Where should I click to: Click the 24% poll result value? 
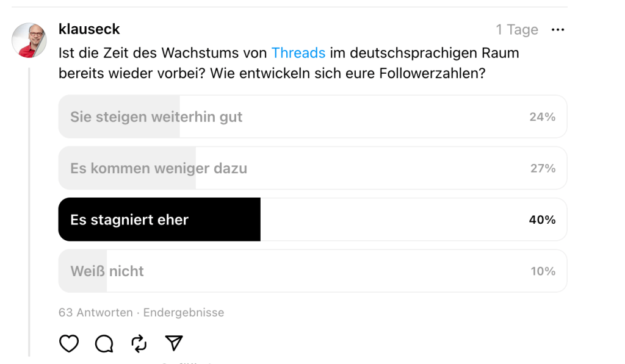[x=542, y=117]
